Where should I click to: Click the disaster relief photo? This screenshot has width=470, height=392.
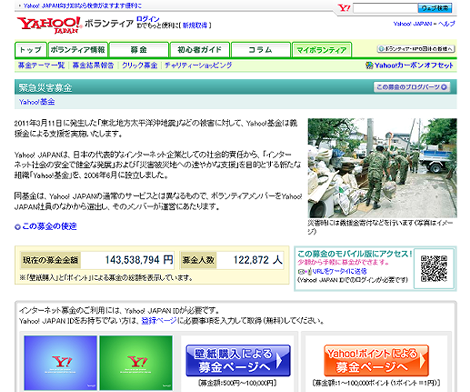[x=382, y=168]
